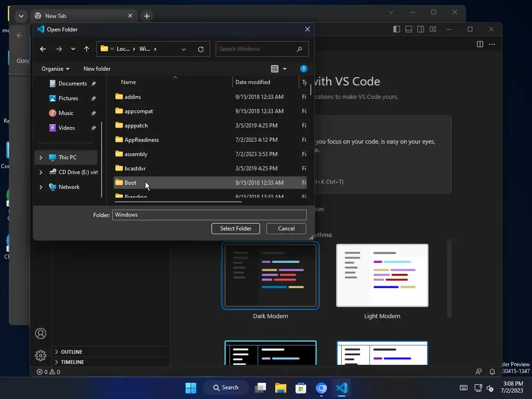Viewport: 532px width, 399px height.
Task: Click the Wi... breadcrumb segment
Action: click(145, 49)
